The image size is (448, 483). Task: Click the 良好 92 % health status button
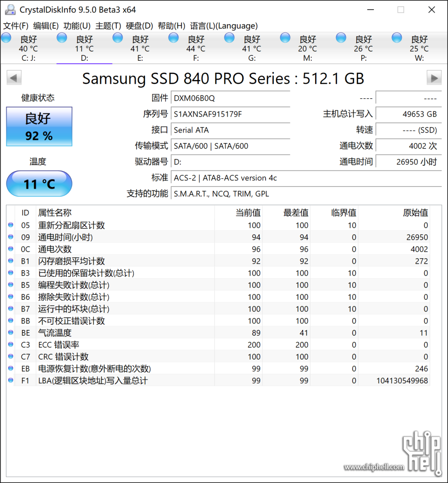point(39,127)
